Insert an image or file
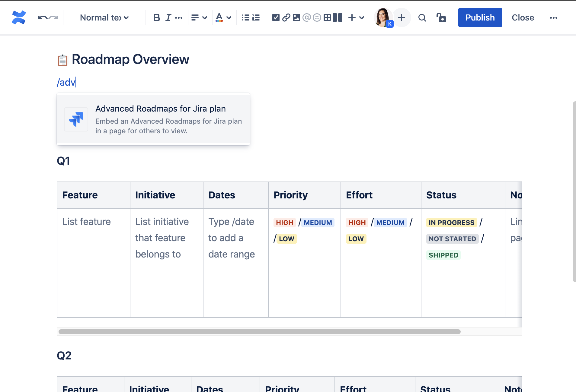The height and width of the screenshot is (392, 576). click(296, 17)
